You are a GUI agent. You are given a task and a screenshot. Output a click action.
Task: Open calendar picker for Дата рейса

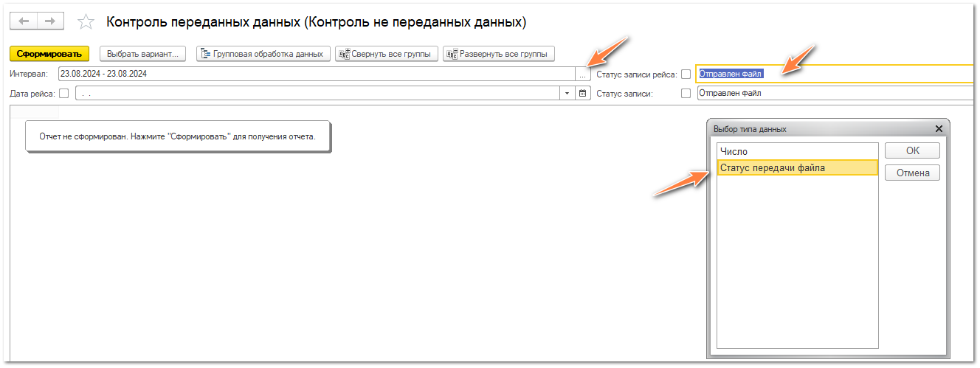coord(582,94)
